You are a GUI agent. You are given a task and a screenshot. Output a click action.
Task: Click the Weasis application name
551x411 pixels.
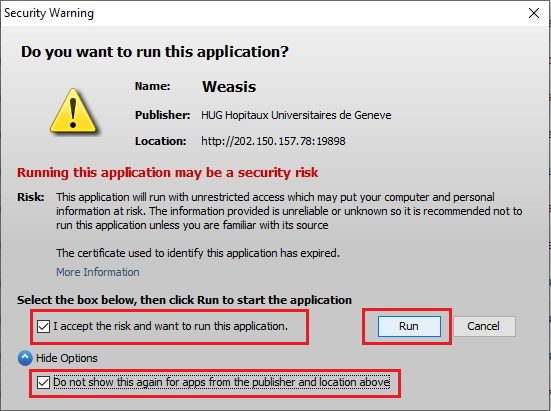click(229, 87)
